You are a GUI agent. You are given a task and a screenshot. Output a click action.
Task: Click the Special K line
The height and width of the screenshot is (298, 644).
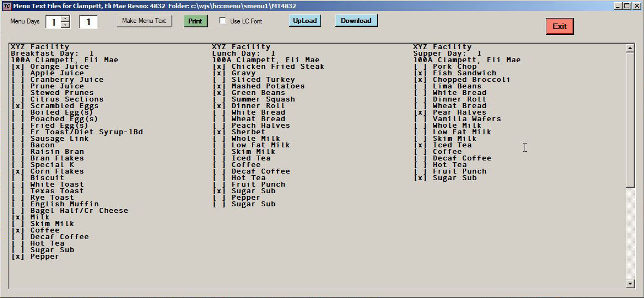[x=43, y=165]
